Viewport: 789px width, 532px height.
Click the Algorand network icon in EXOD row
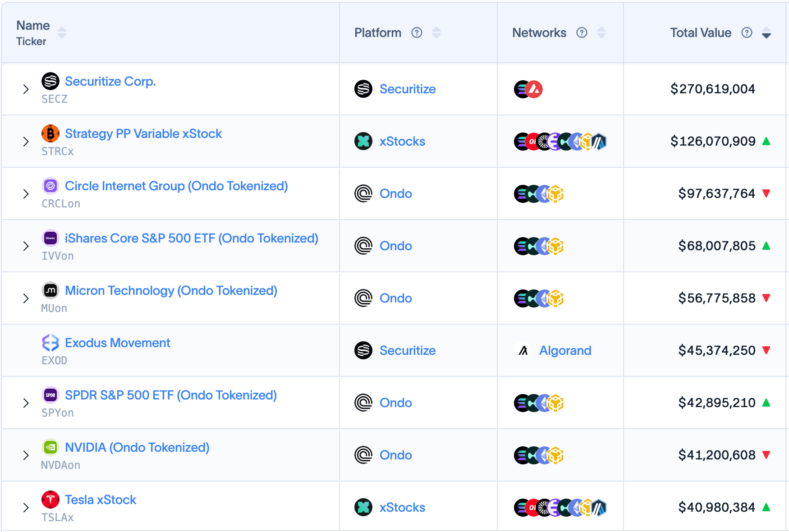point(523,350)
